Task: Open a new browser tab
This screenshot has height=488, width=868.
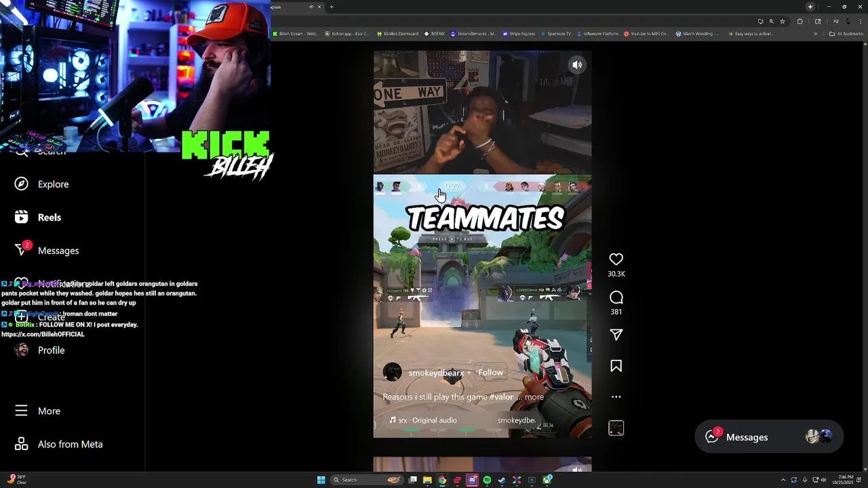Action: 332,7
